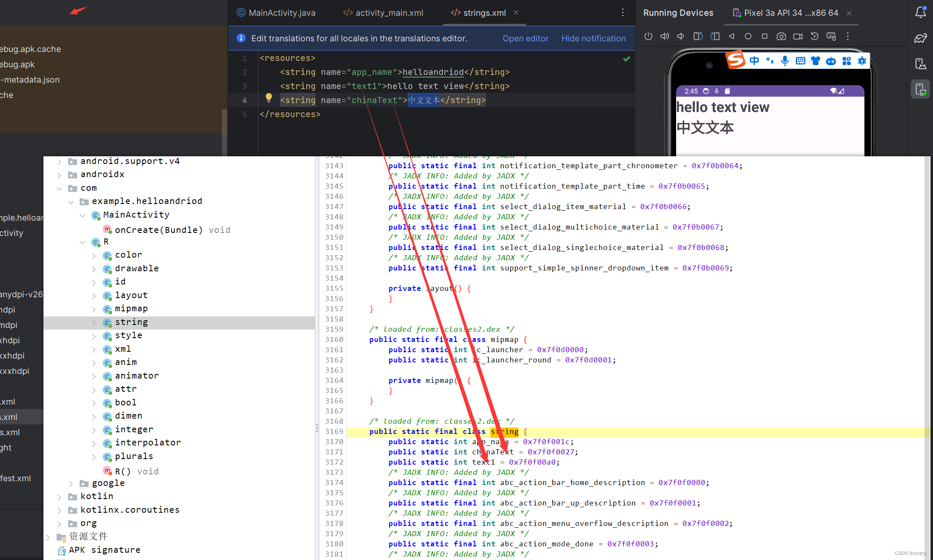Viewport: 933px width, 560px height.
Task: Take an emulator screenshot with camera icon
Action: click(781, 37)
